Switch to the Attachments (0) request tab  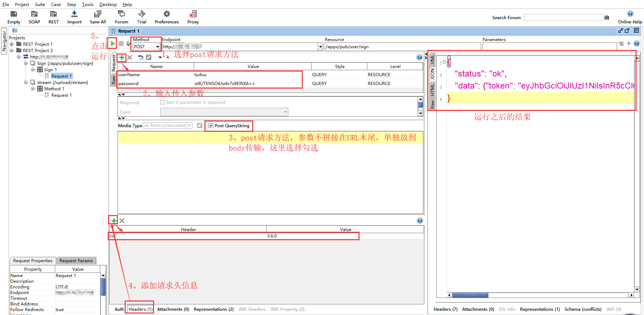pyautogui.click(x=173, y=309)
